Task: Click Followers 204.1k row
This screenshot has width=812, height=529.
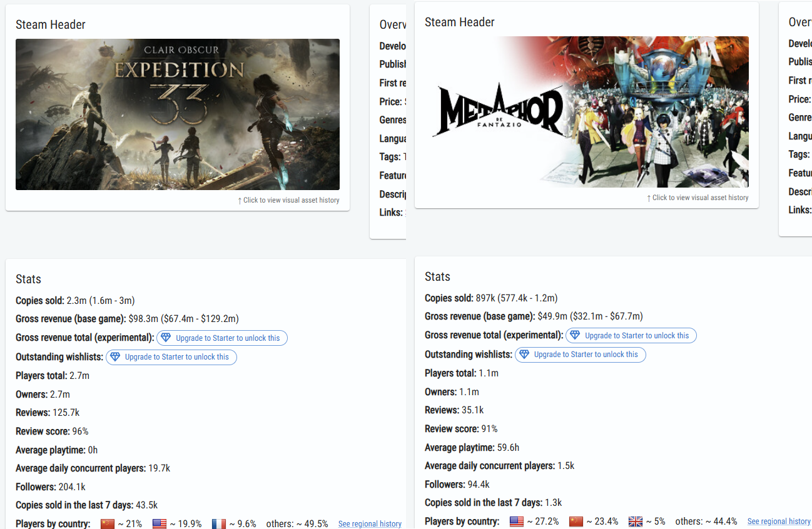Action: (x=51, y=487)
